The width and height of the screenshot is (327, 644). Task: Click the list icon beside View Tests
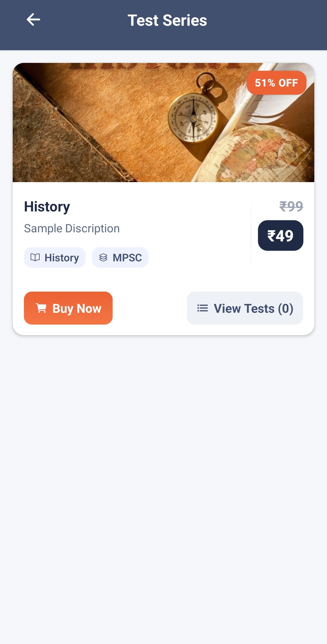click(x=203, y=308)
